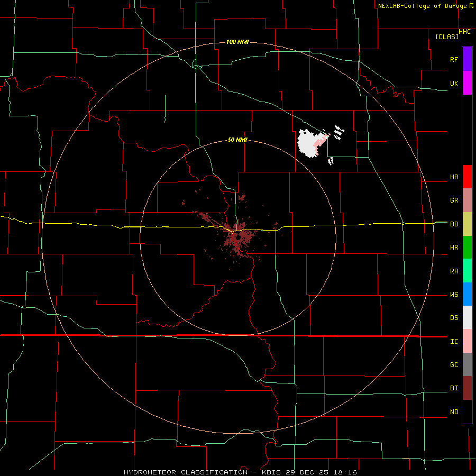Image resolution: width=476 pixels, height=476 pixels.
Task: Click the brown biological echo cluster at radar center
Action: pyautogui.click(x=239, y=239)
